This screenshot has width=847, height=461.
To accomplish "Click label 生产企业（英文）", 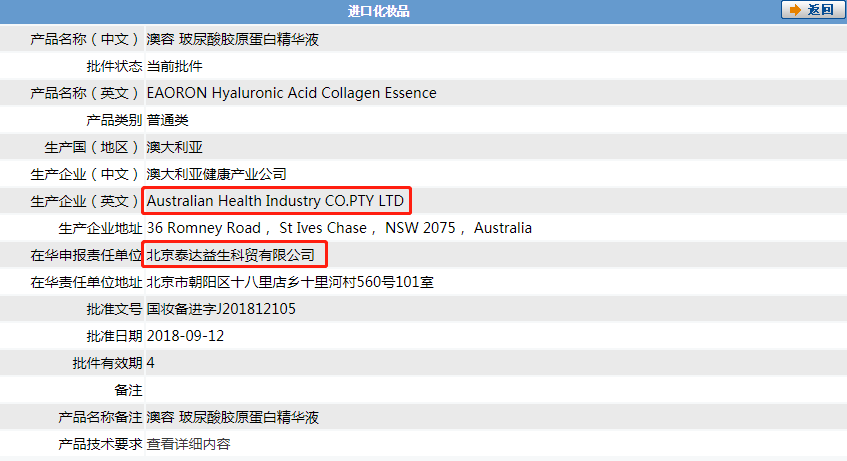I will tap(86, 201).
